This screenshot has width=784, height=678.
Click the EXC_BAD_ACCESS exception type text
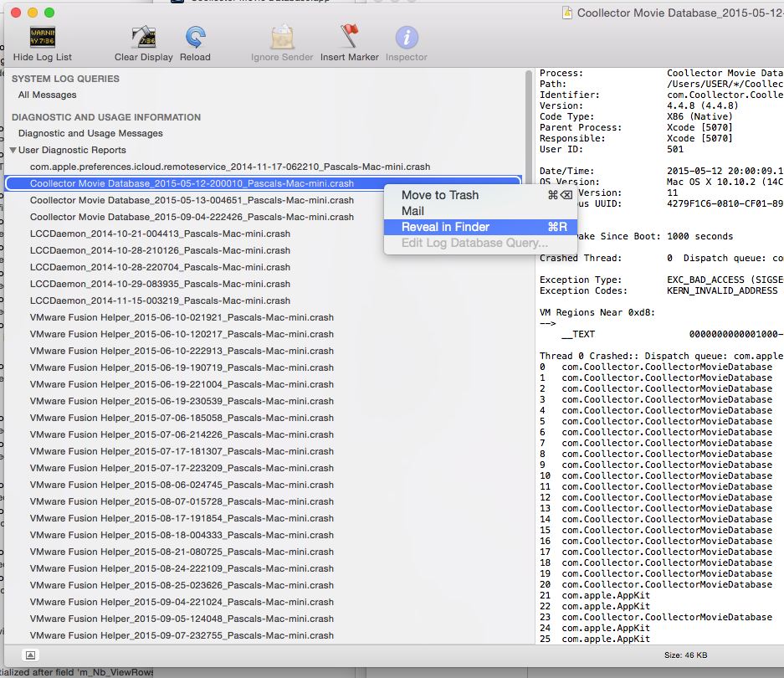[x=725, y=280]
